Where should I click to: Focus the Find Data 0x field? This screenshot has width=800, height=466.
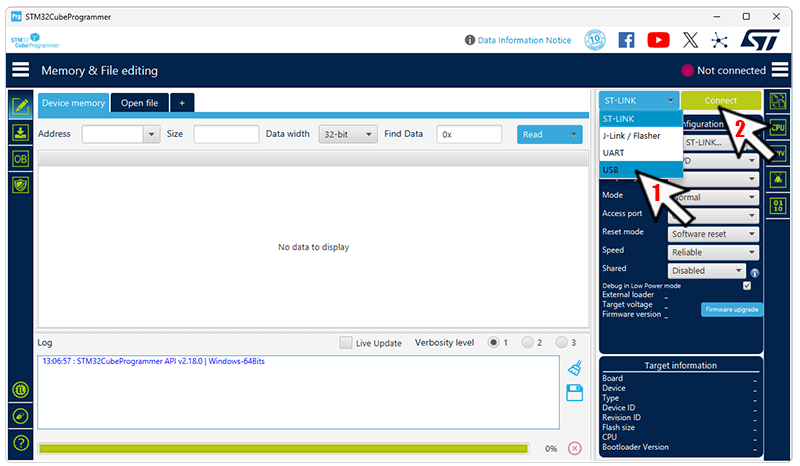tap(469, 134)
